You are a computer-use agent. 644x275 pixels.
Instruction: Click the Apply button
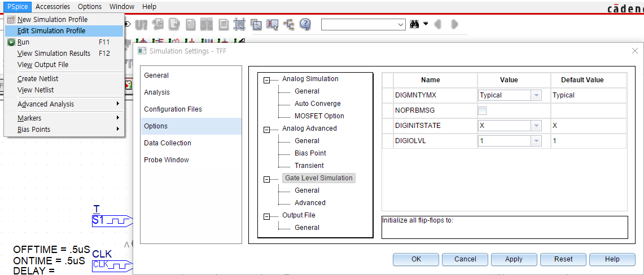coord(514,259)
